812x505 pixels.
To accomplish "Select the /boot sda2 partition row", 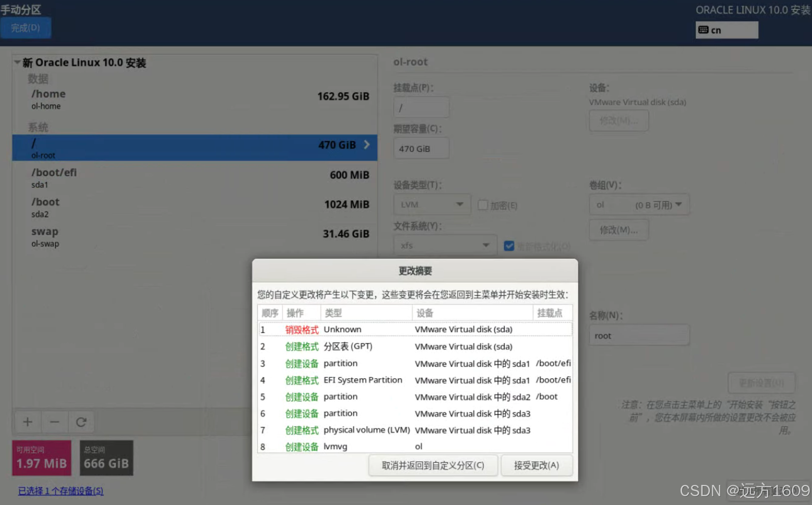I will click(x=195, y=207).
